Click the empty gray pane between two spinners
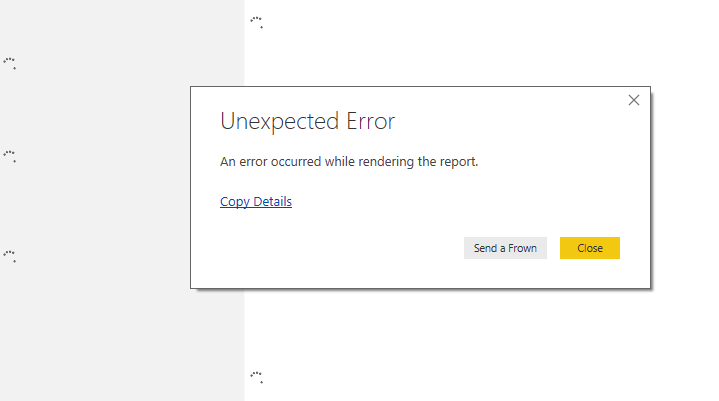Image resolution: width=719 pixels, height=401 pixels. click(x=92, y=110)
